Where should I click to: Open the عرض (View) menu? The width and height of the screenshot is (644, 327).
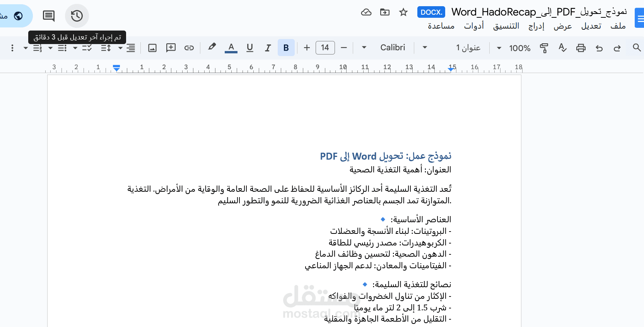pos(563,26)
